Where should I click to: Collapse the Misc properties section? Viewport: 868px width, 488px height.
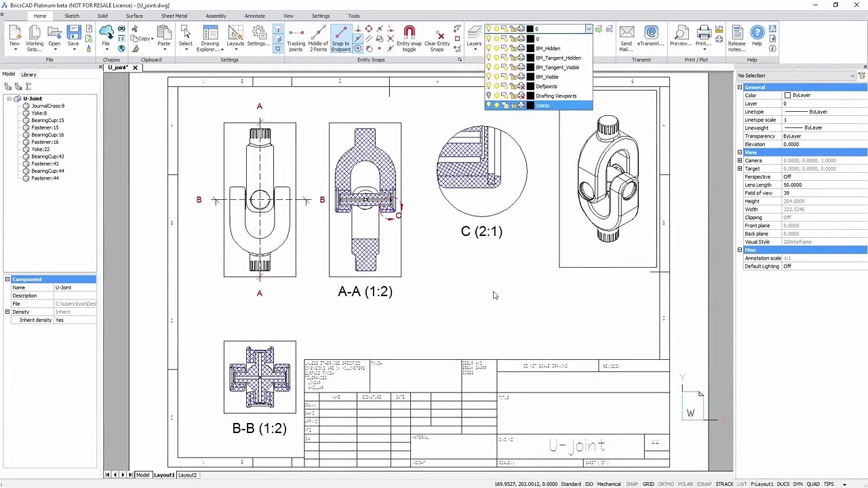pos(740,250)
